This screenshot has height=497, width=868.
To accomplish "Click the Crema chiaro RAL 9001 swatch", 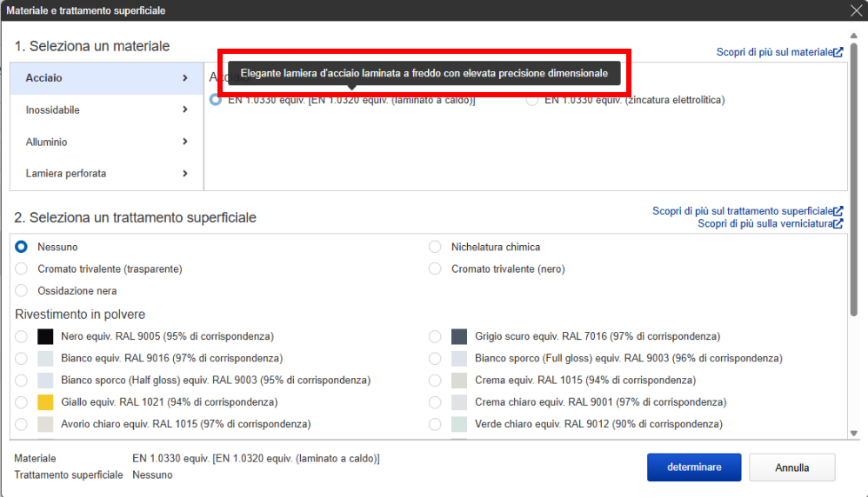I will [459, 402].
